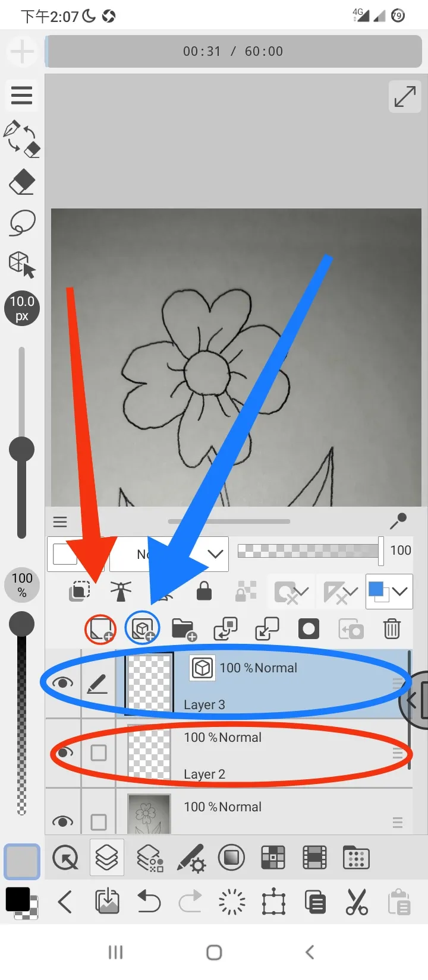Open the Timeline filmstrip palette tab
This screenshot has height=980, width=428.
[x=314, y=858]
